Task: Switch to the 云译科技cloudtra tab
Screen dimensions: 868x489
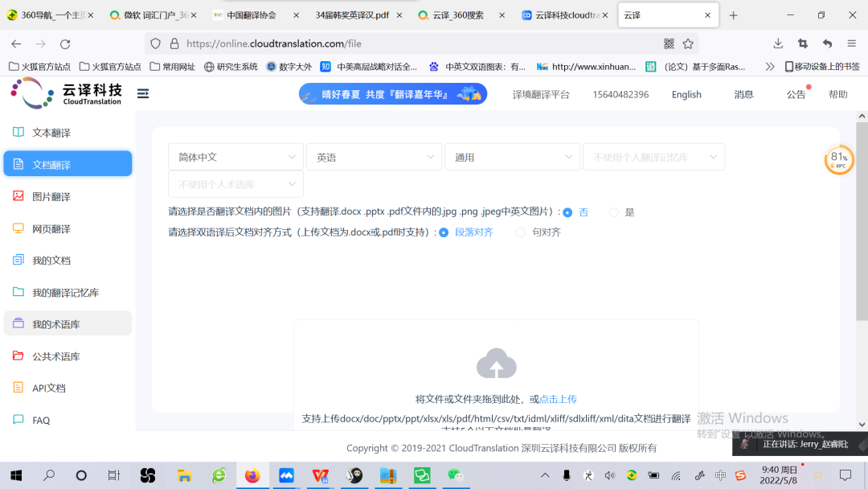Action: (x=565, y=15)
